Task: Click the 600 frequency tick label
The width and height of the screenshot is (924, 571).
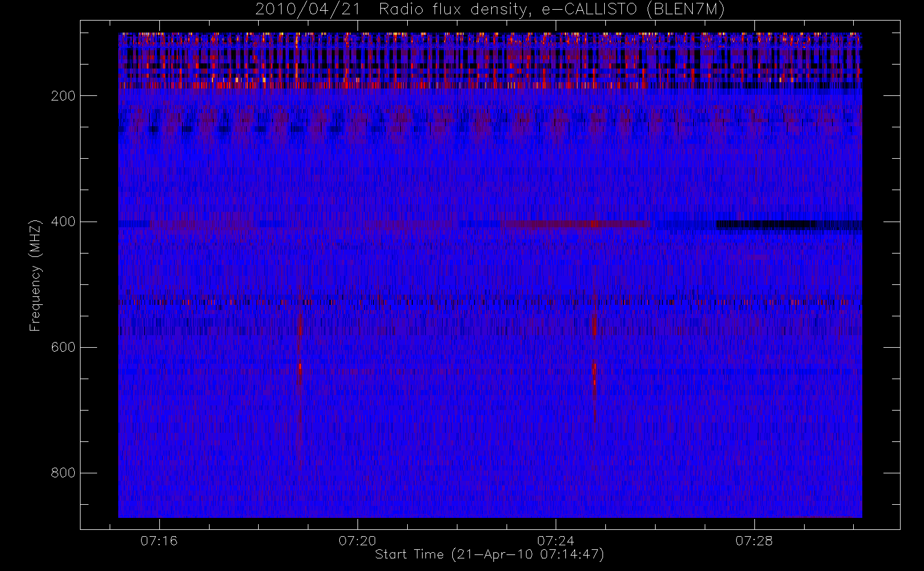Action: point(63,347)
